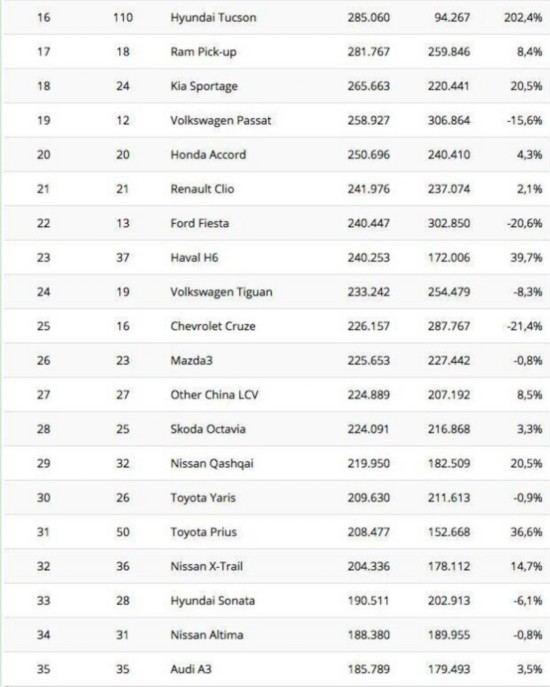Click the 190.511 Hyundai Sonata figure

369,600
